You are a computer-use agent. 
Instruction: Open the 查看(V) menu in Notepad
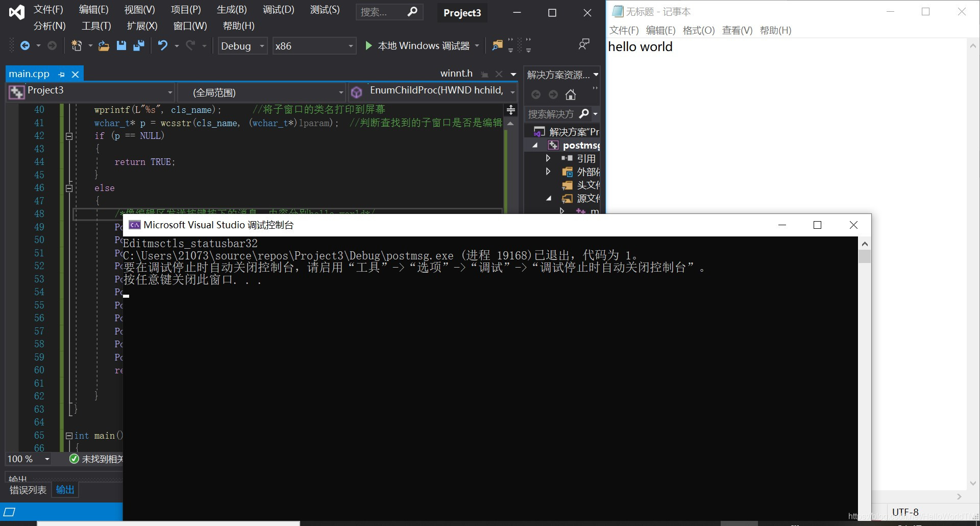tap(737, 30)
